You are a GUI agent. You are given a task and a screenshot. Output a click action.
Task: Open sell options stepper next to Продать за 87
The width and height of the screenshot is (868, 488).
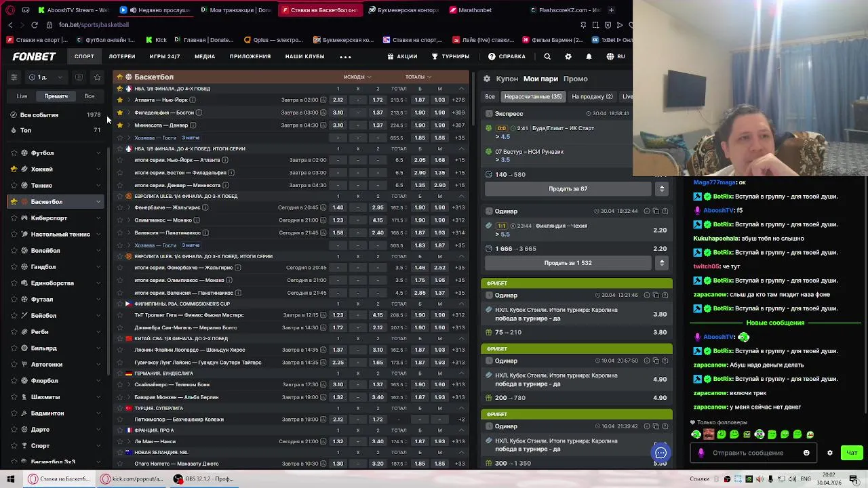(x=662, y=189)
